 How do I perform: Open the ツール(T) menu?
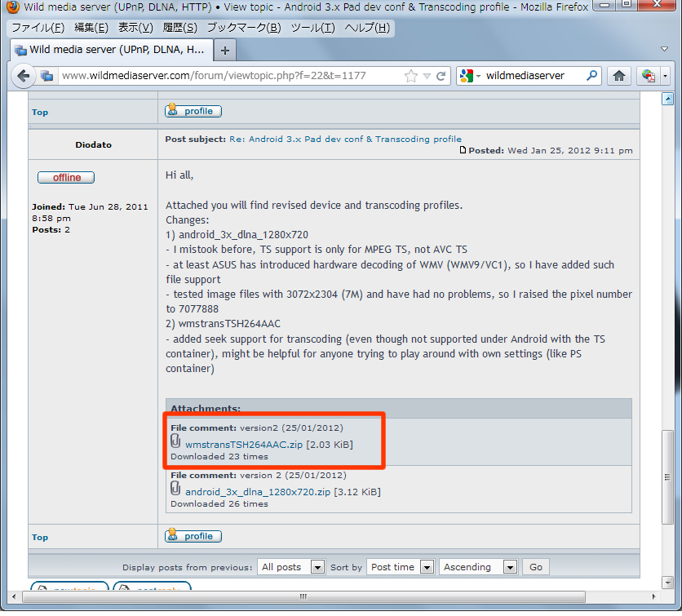312,28
